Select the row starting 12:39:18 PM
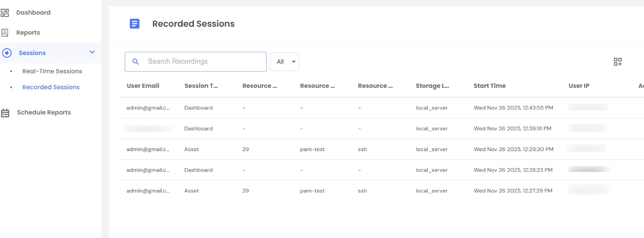 click(381, 128)
